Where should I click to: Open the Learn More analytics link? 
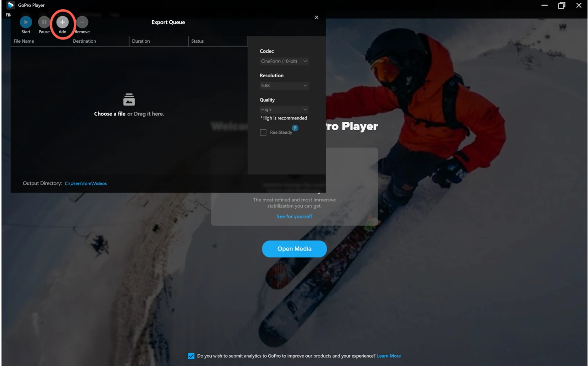pyautogui.click(x=389, y=356)
